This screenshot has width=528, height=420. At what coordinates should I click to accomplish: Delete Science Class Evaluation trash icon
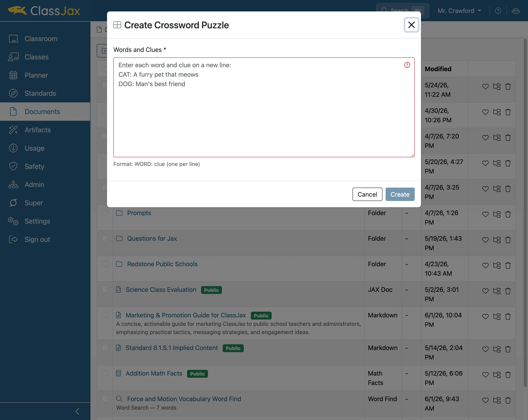coord(508,291)
